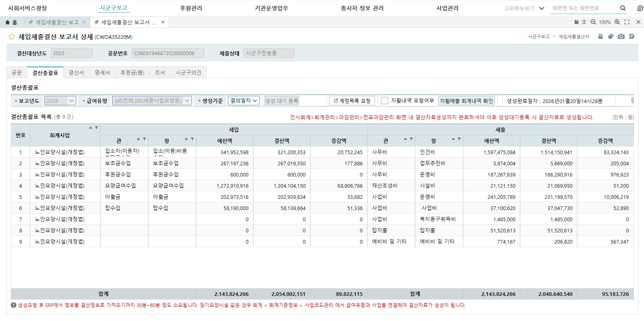Sort the 회계사업 column by its arrow

[x=91, y=128]
